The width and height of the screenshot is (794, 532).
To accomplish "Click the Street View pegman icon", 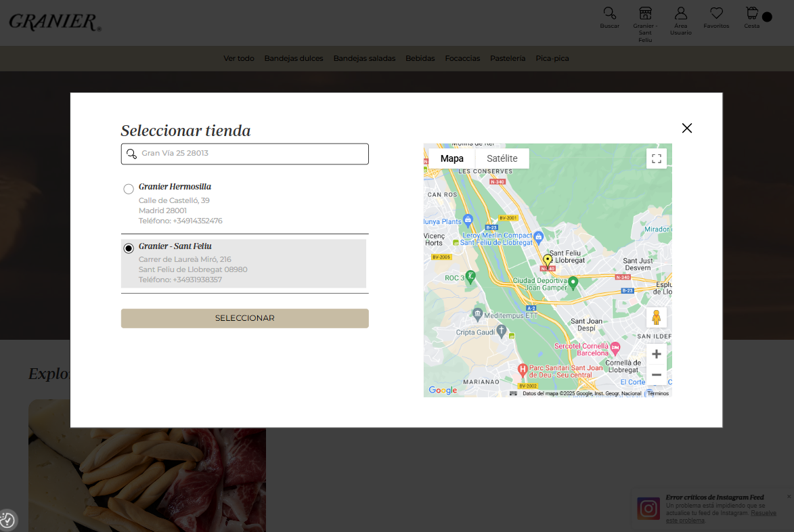I will click(x=657, y=317).
